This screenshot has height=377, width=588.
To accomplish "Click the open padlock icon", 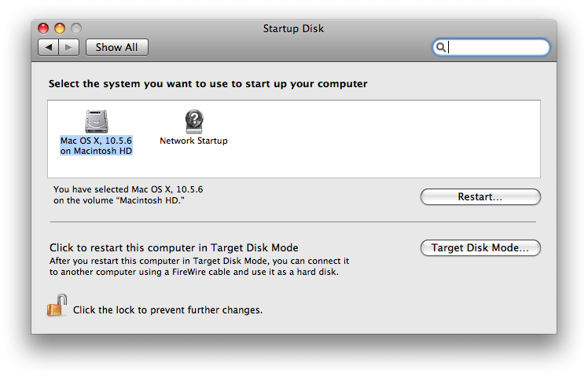I will pyautogui.click(x=57, y=306).
